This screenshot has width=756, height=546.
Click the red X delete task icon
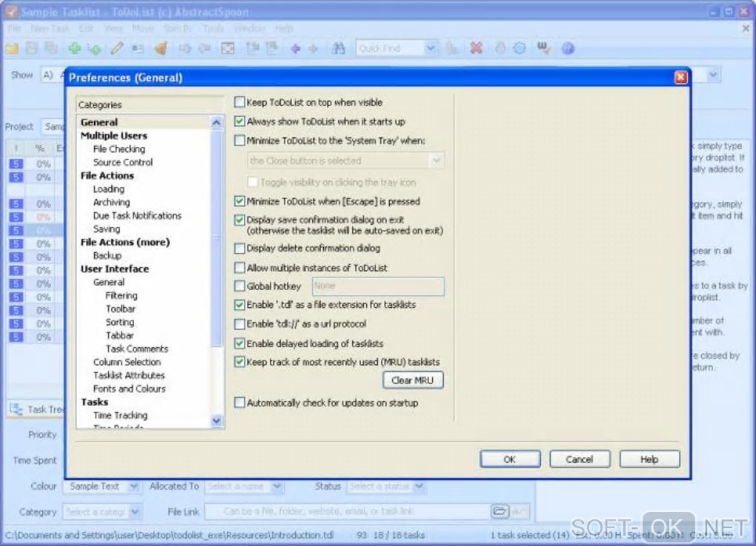(x=477, y=48)
